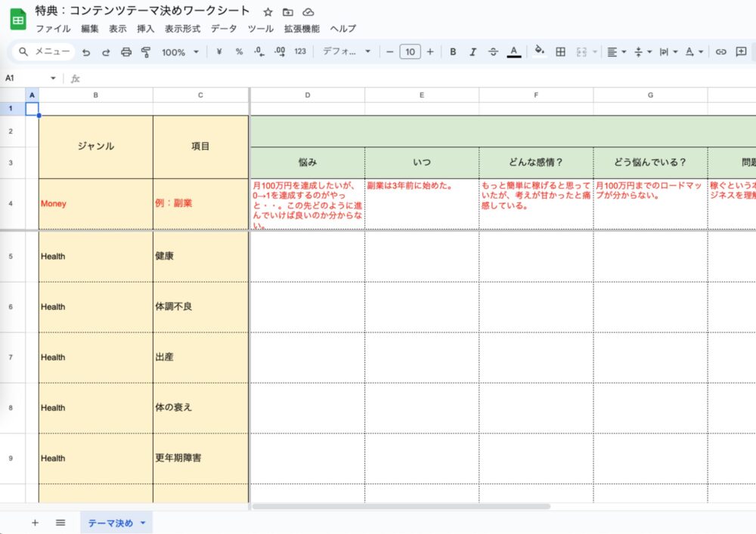The height and width of the screenshot is (534, 756).
Task: Click the insert link icon
Action: point(720,52)
